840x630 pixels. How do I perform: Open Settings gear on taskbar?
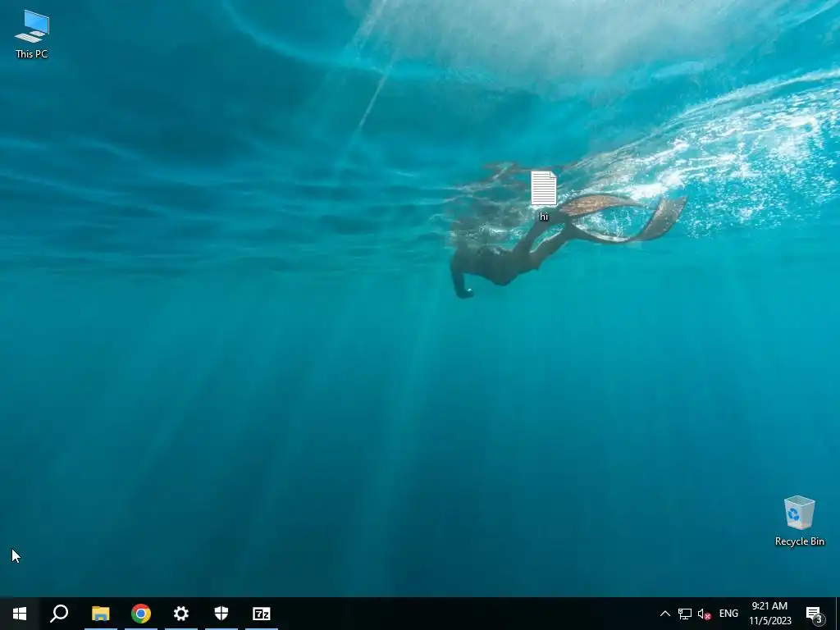(181, 614)
